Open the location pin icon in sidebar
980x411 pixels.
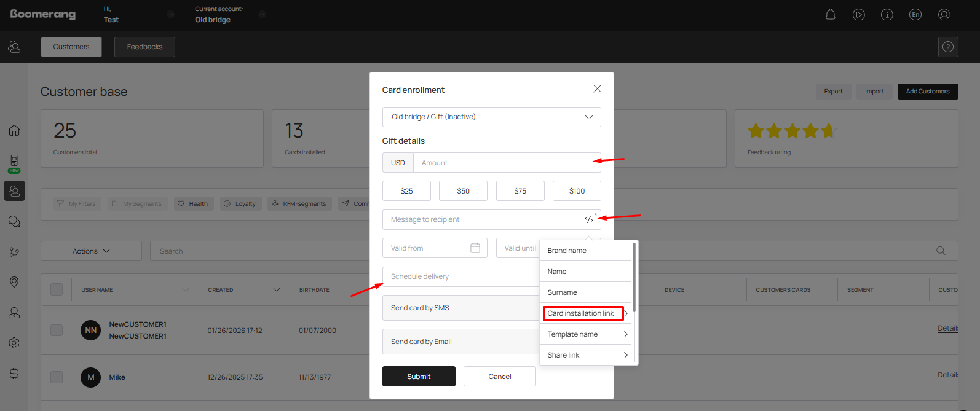tap(14, 282)
